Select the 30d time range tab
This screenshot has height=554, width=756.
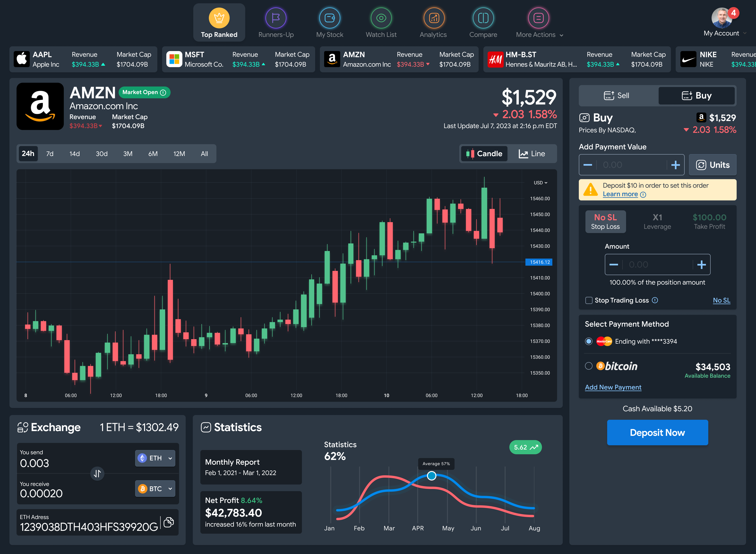(x=102, y=154)
